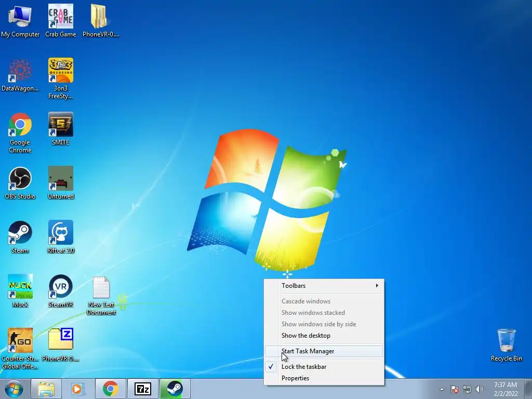The width and height of the screenshot is (532, 399).
Task: Expand the Toolbars submenu
Action: pos(324,286)
